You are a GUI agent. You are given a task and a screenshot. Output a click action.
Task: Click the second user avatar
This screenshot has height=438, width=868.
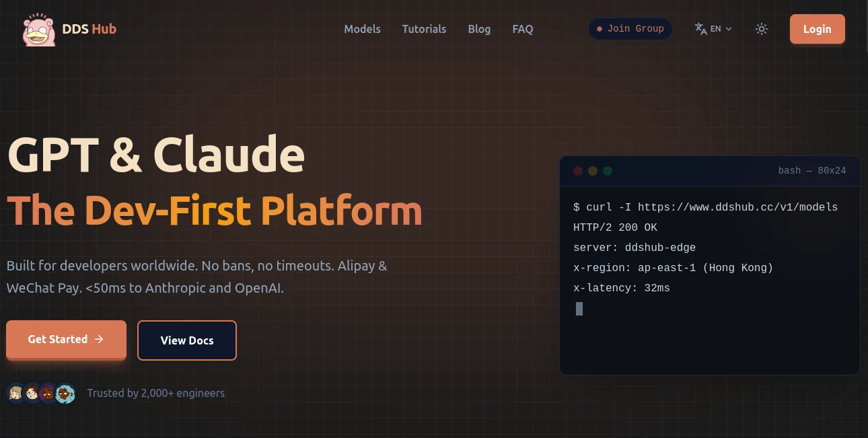point(32,393)
